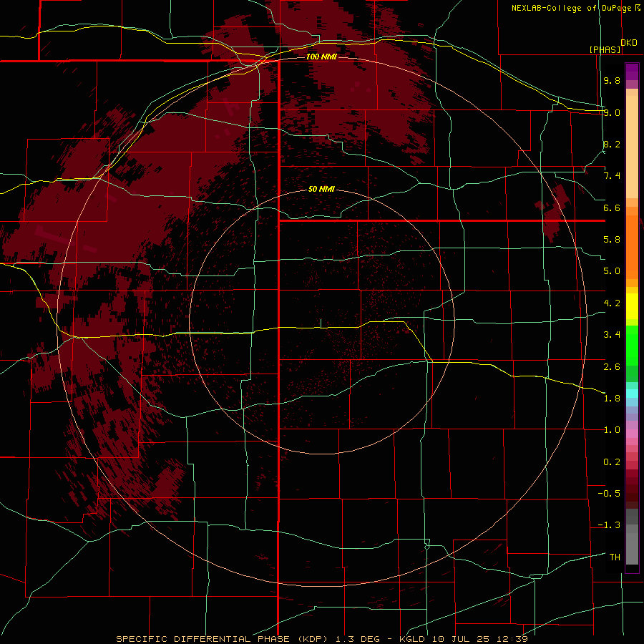
Task: Pick the yellow segment of the color bar
Action: coord(632,306)
